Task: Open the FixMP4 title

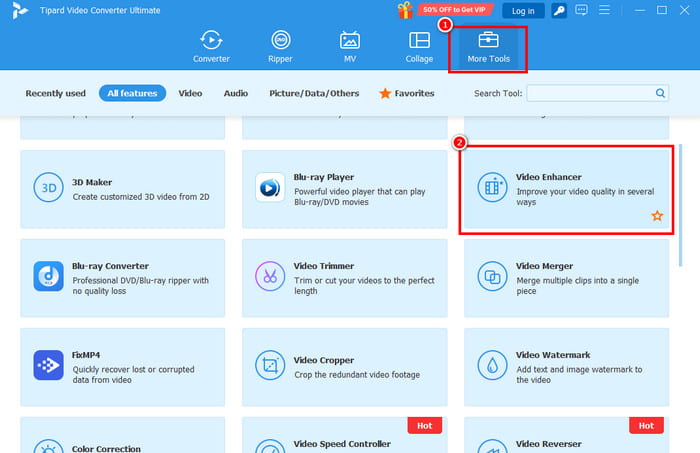Action: pyautogui.click(x=86, y=355)
